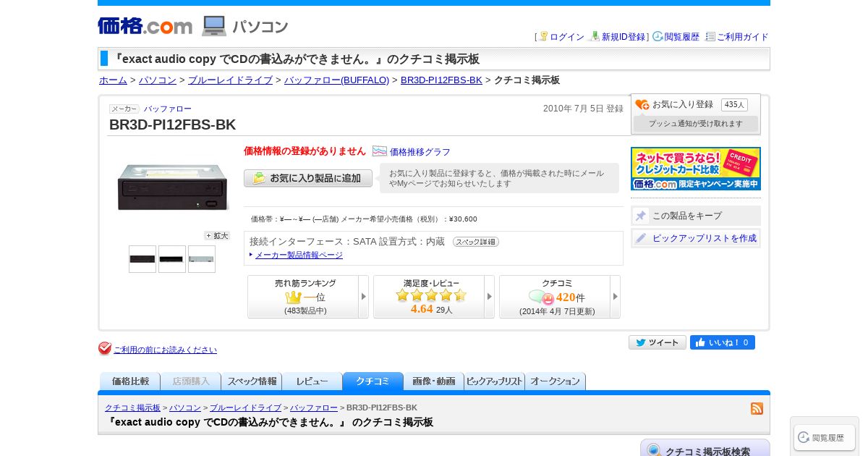Click the guide icon beside ご利用ガイド

pyautogui.click(x=710, y=36)
